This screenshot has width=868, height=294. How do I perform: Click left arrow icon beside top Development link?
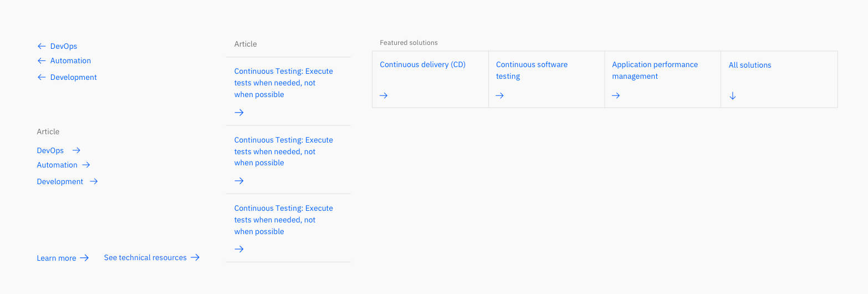point(42,78)
